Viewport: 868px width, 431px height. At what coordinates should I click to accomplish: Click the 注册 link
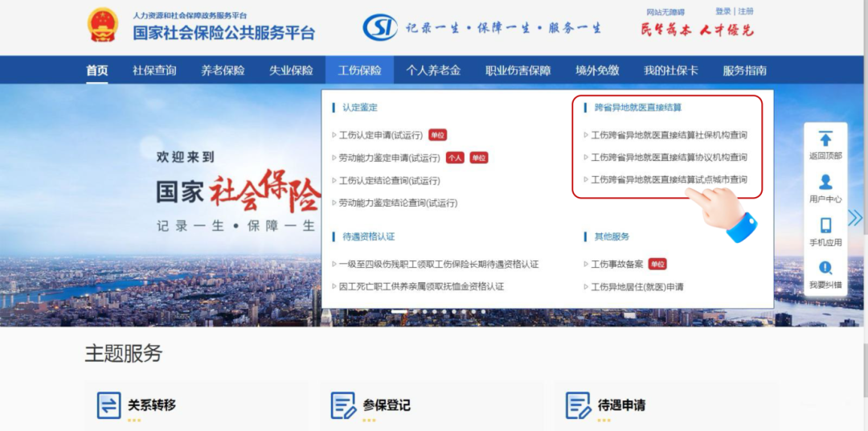(x=746, y=11)
